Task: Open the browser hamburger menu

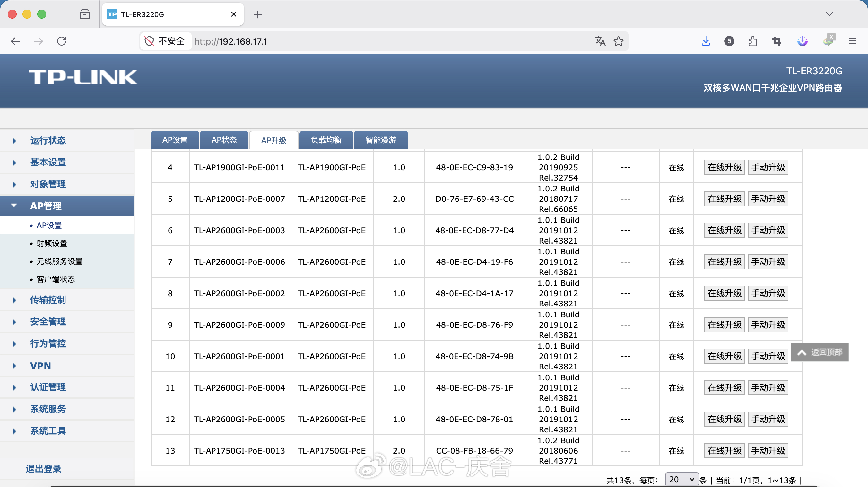Action: [852, 41]
